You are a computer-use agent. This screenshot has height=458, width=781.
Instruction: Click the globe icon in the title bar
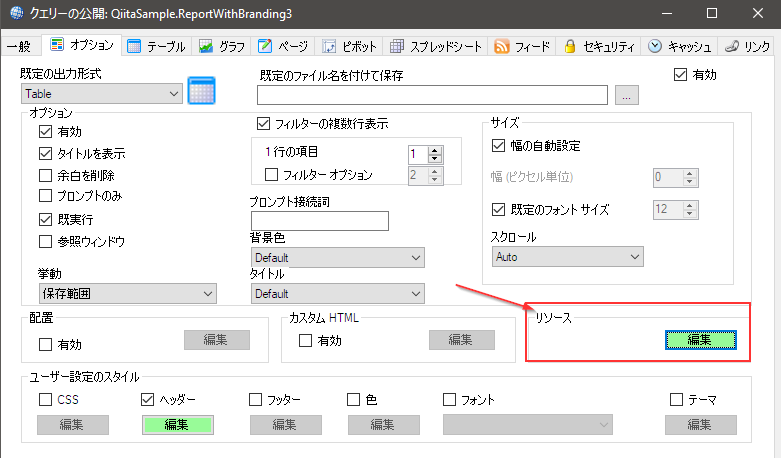tap(16, 13)
